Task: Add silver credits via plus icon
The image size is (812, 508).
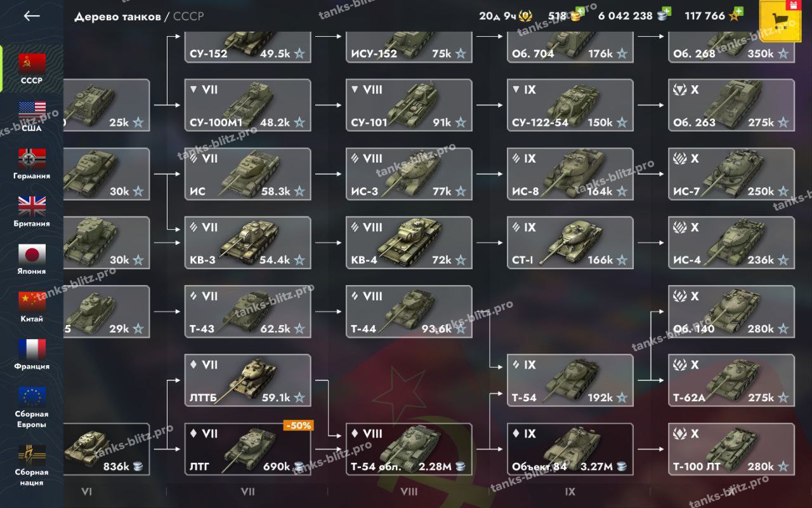Action: pyautogui.click(x=665, y=11)
